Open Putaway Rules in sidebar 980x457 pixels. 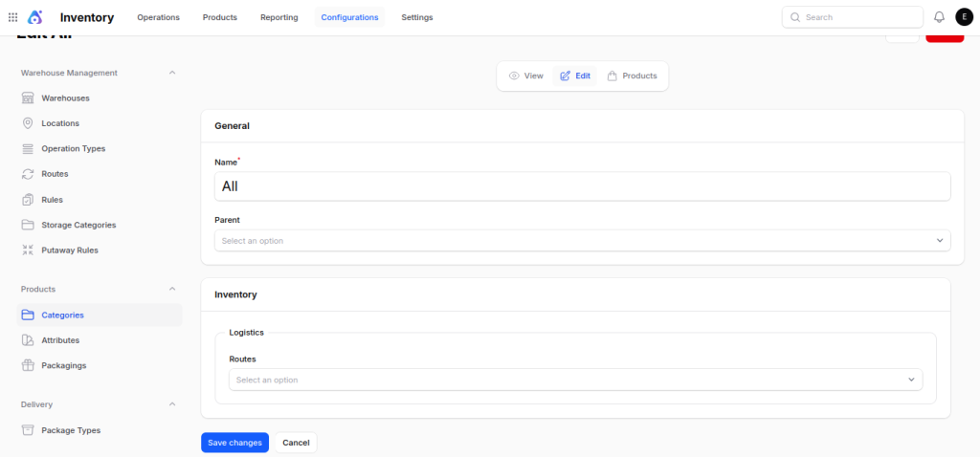pos(100,250)
